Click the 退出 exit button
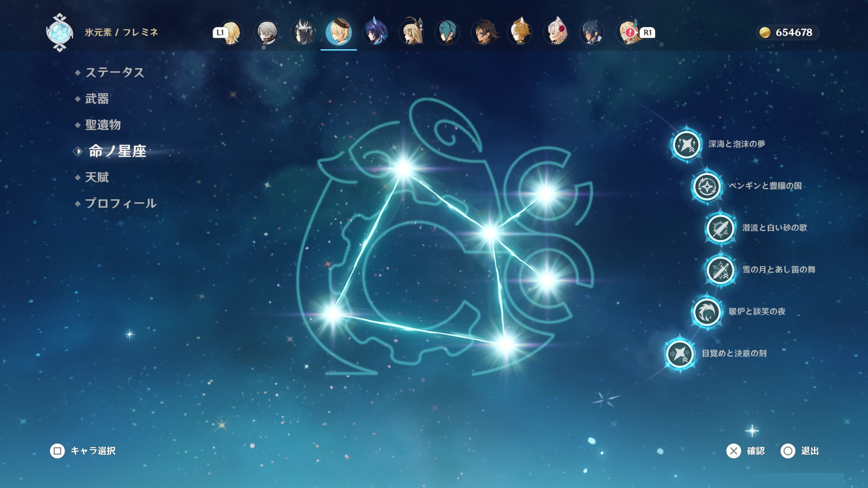Image resolution: width=868 pixels, height=488 pixels. pos(800,451)
